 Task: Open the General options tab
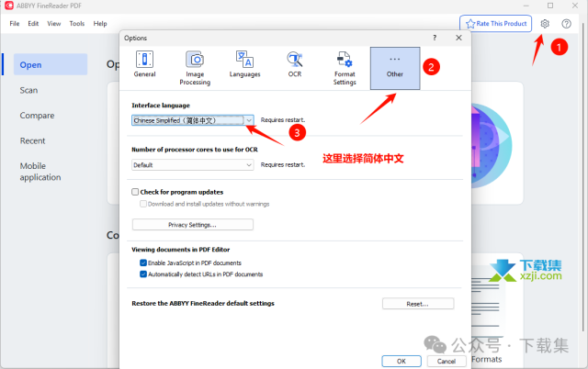[145, 64]
